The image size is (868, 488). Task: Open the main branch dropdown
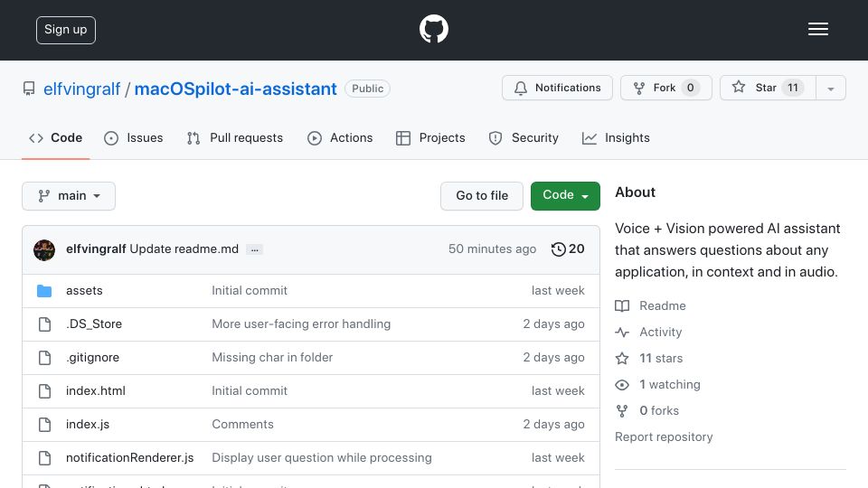(x=69, y=196)
